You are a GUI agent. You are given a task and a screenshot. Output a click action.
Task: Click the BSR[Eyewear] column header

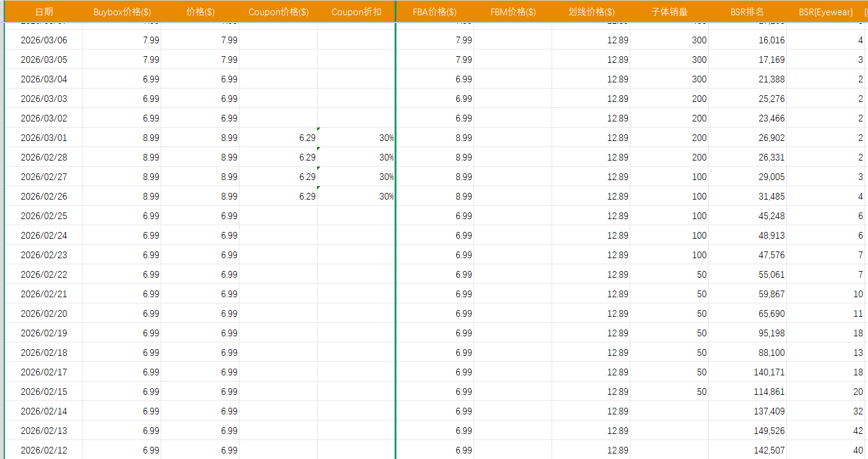[825, 12]
